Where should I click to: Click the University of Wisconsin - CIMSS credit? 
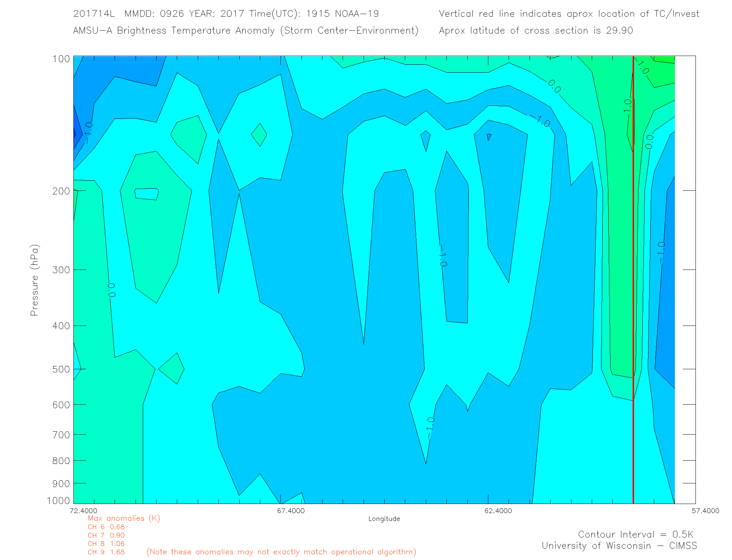pos(619,546)
